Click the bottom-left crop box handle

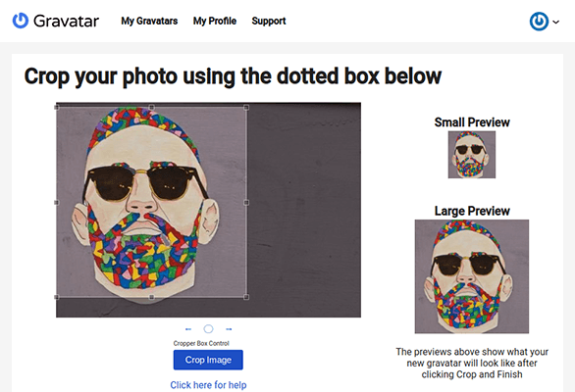coord(57,297)
